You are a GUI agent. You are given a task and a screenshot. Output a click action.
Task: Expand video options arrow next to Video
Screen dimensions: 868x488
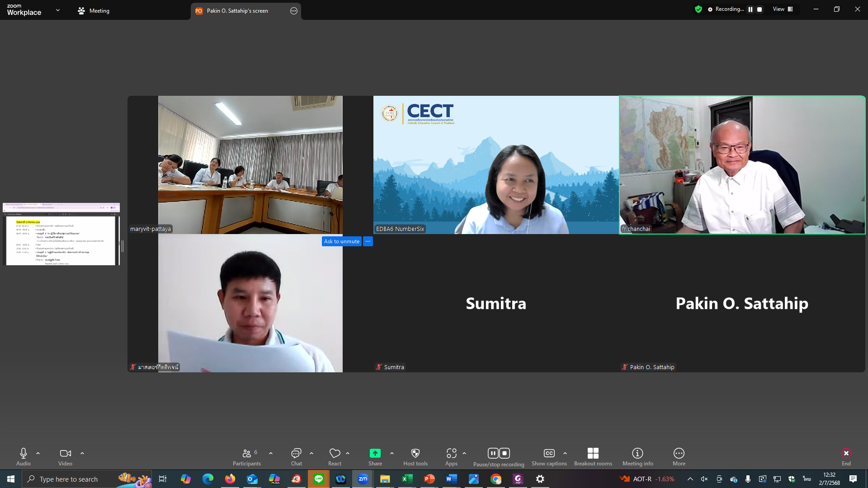[82, 453]
